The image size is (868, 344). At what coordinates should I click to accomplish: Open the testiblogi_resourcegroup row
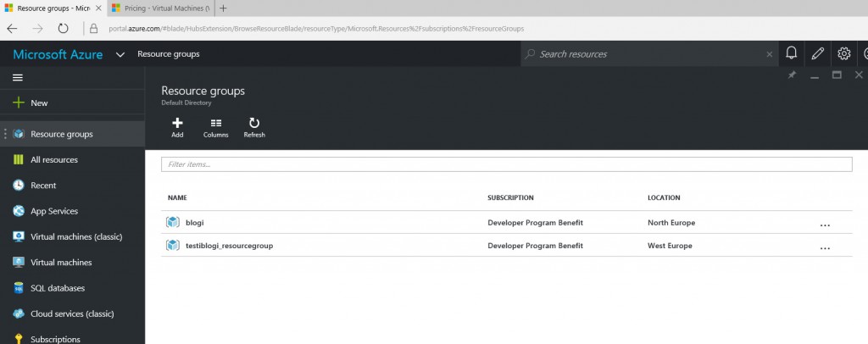pyautogui.click(x=507, y=245)
